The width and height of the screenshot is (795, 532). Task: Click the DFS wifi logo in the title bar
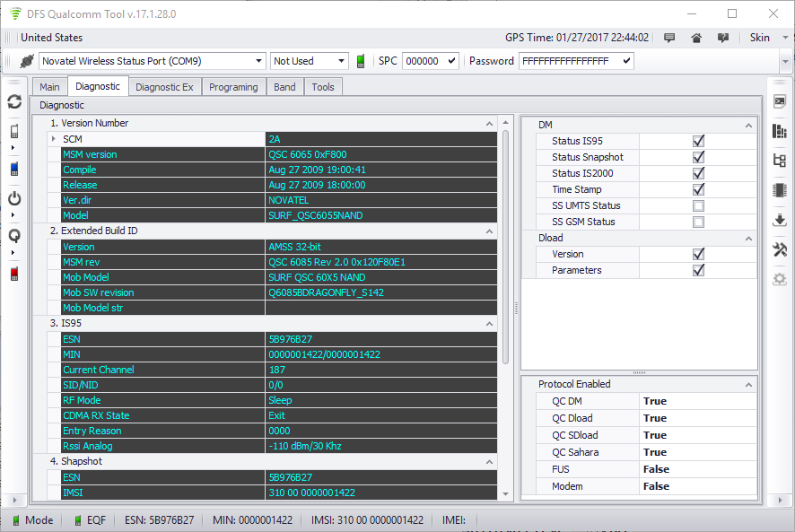tap(16, 13)
